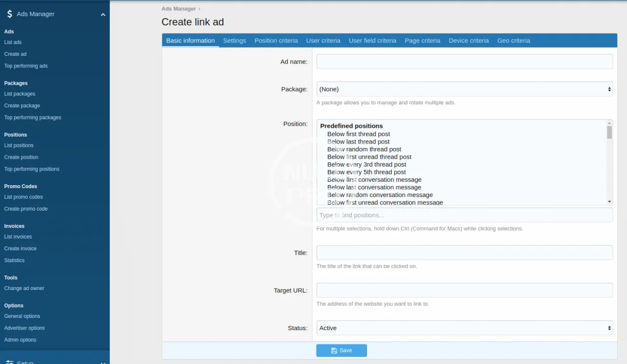
Task: Open the Status dropdown showing Active
Action: (x=464, y=328)
